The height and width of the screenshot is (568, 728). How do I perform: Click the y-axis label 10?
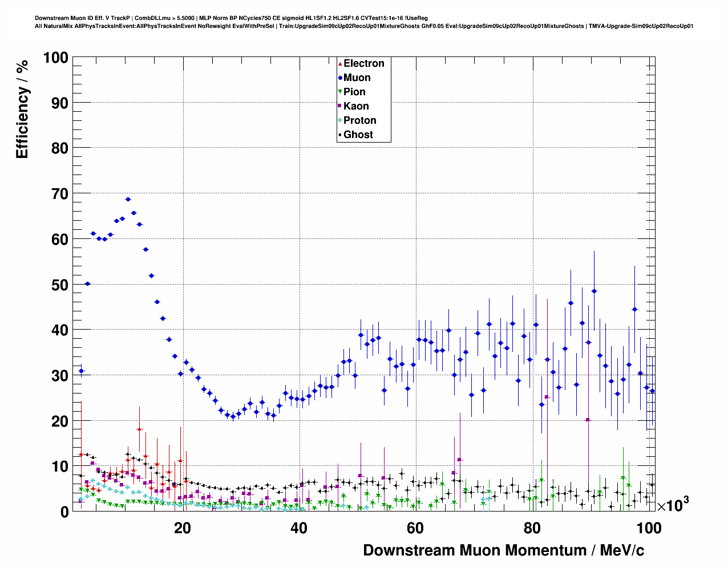click(x=60, y=466)
